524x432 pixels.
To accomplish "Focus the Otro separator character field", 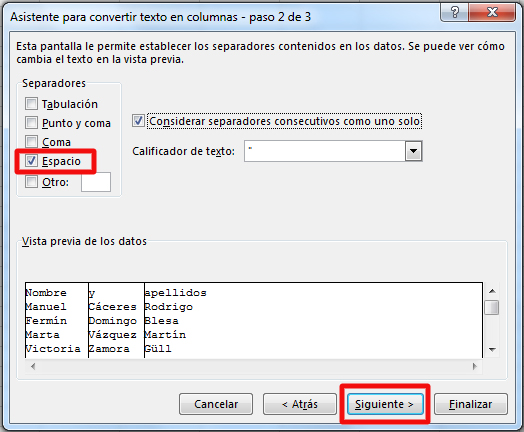I will pyautogui.click(x=96, y=182).
